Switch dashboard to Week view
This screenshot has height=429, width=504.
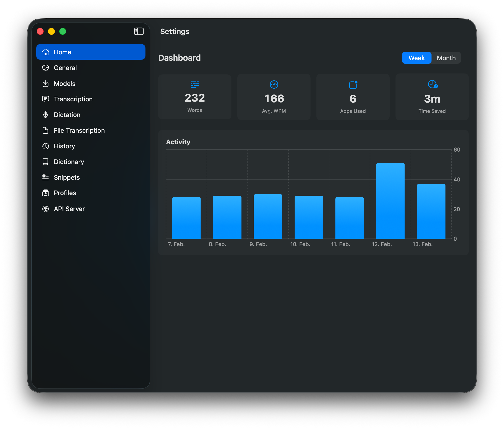coord(417,58)
